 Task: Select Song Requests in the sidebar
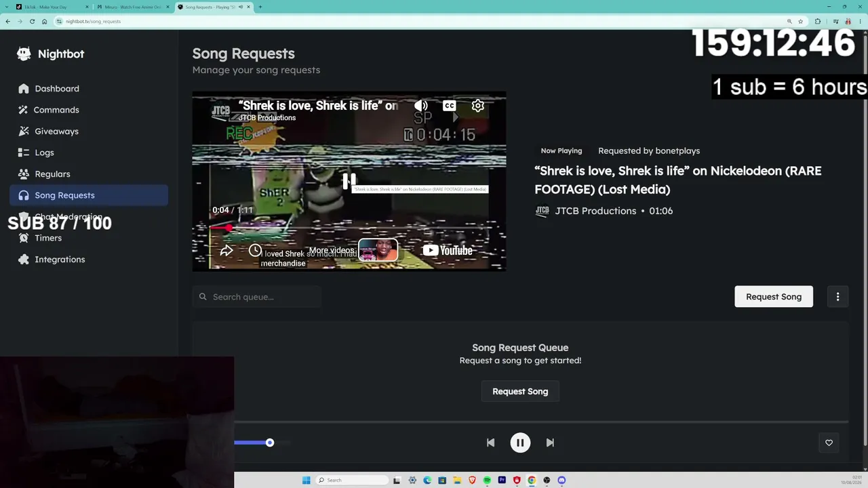89,195
